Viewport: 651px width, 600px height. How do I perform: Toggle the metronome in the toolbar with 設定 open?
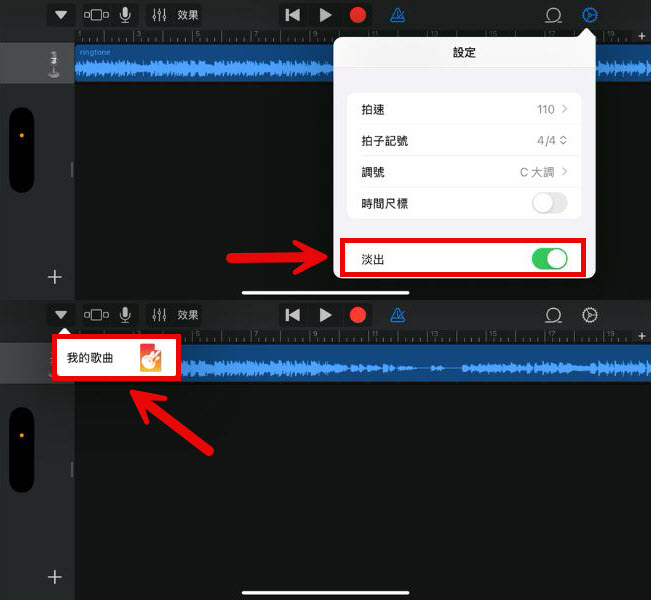tap(398, 15)
